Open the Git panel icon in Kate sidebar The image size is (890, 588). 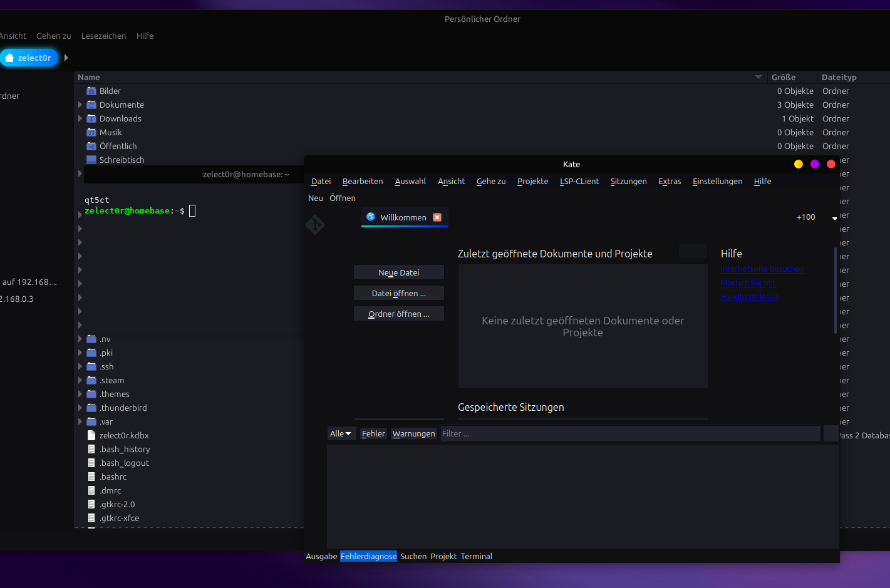(x=315, y=224)
